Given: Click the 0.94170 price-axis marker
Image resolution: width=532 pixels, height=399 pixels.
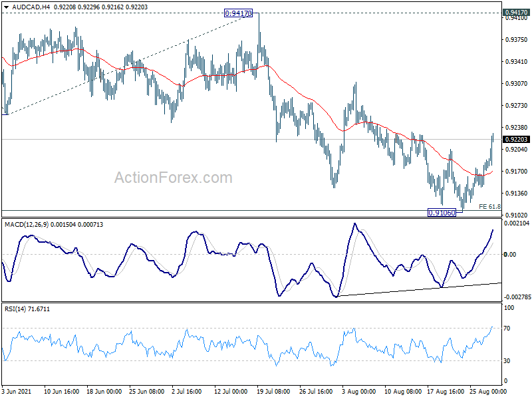Looking at the screenshot, I should (517, 12).
